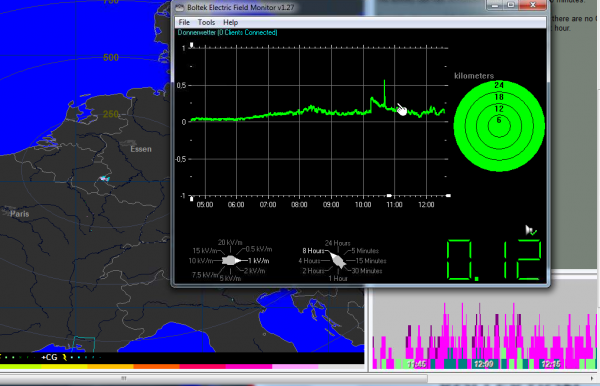Open the Tools menu

[x=206, y=23]
